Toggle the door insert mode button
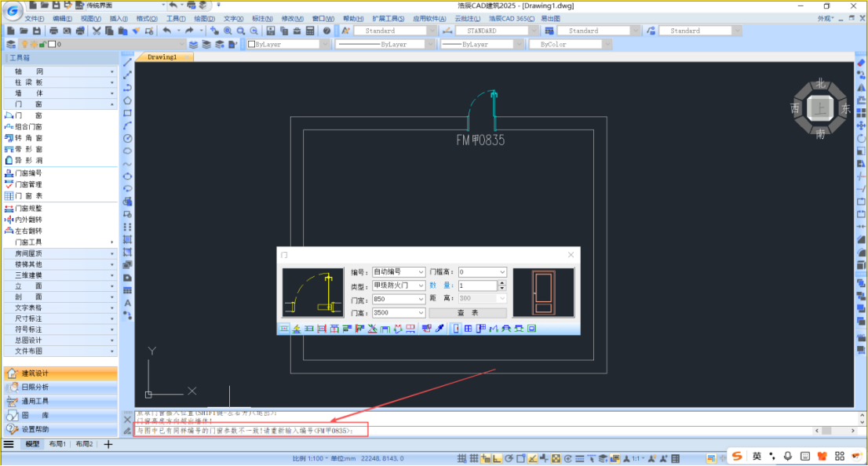Screen dimensions: 868x466 (457, 328)
